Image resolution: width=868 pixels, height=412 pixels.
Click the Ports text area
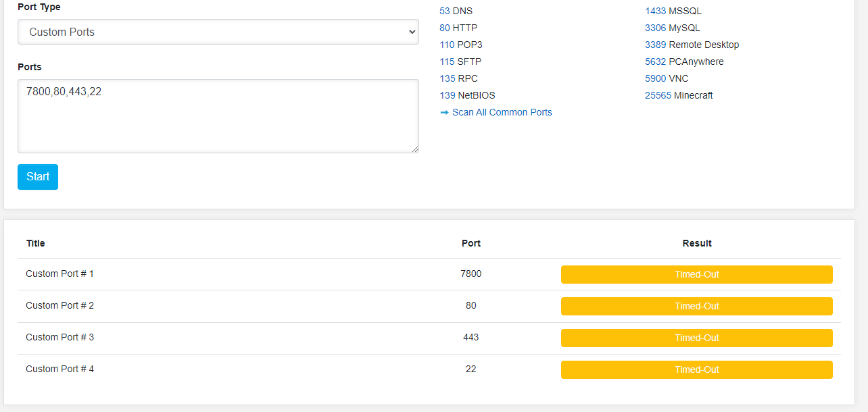point(218,115)
